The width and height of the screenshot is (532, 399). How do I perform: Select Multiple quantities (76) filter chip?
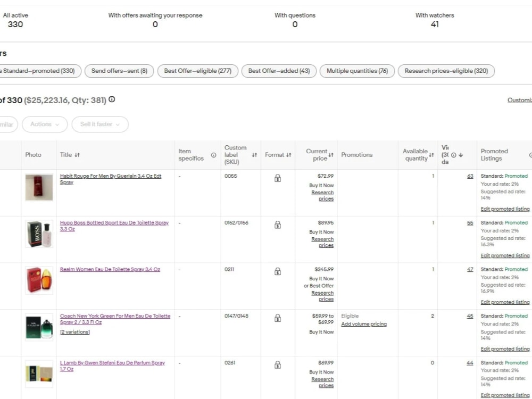click(x=357, y=71)
